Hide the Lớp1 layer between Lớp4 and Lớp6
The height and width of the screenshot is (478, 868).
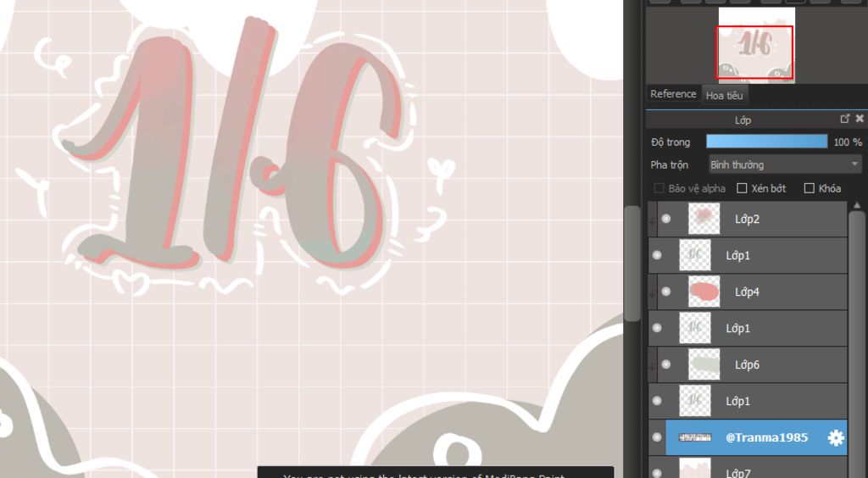(657, 328)
